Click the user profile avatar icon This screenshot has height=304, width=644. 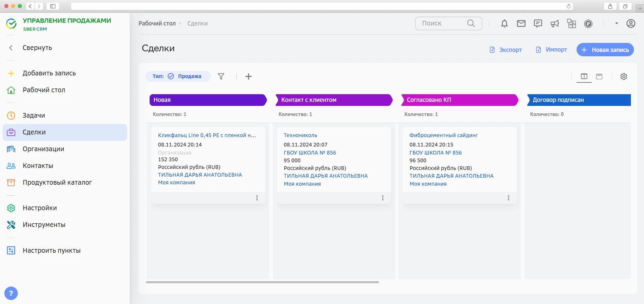click(x=631, y=23)
